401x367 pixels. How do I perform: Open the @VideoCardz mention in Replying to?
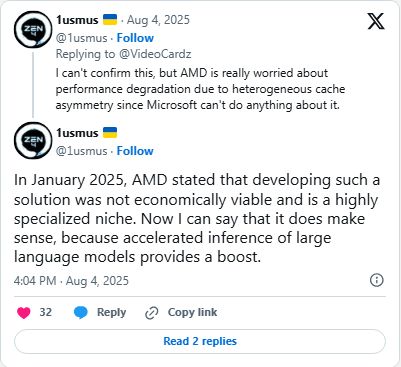[x=155, y=54]
